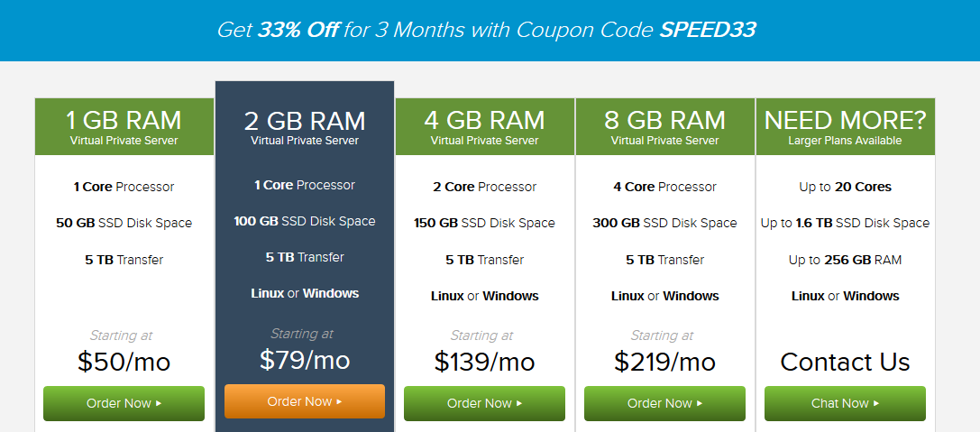Viewport: 980px width, 432px height.
Task: Click the $50/mo price
Action: tap(124, 363)
